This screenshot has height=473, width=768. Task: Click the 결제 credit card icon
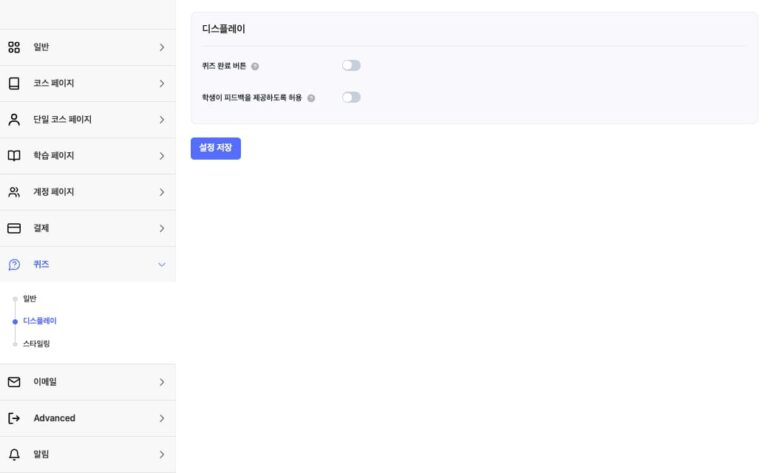14,228
